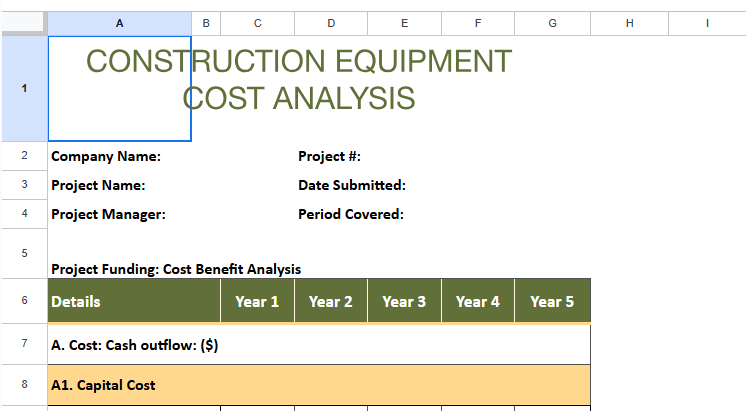Click the Project Funding: Cost Benefit Analysis cell
Screen dimensions: 746x411
click(176, 269)
